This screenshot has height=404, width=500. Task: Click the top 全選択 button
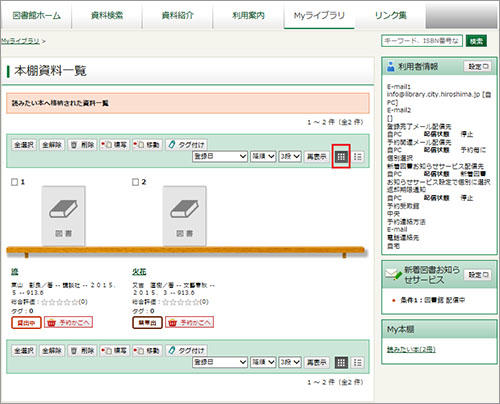pyautogui.click(x=24, y=145)
